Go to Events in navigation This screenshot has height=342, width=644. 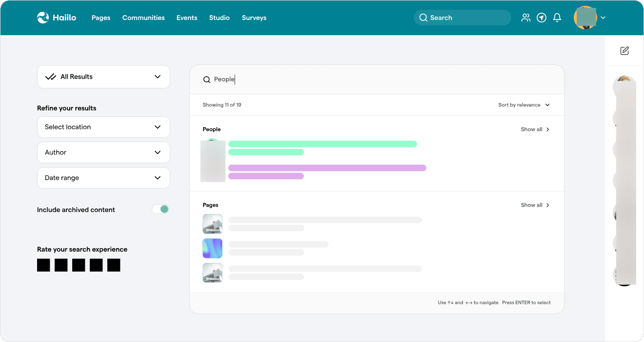point(187,18)
